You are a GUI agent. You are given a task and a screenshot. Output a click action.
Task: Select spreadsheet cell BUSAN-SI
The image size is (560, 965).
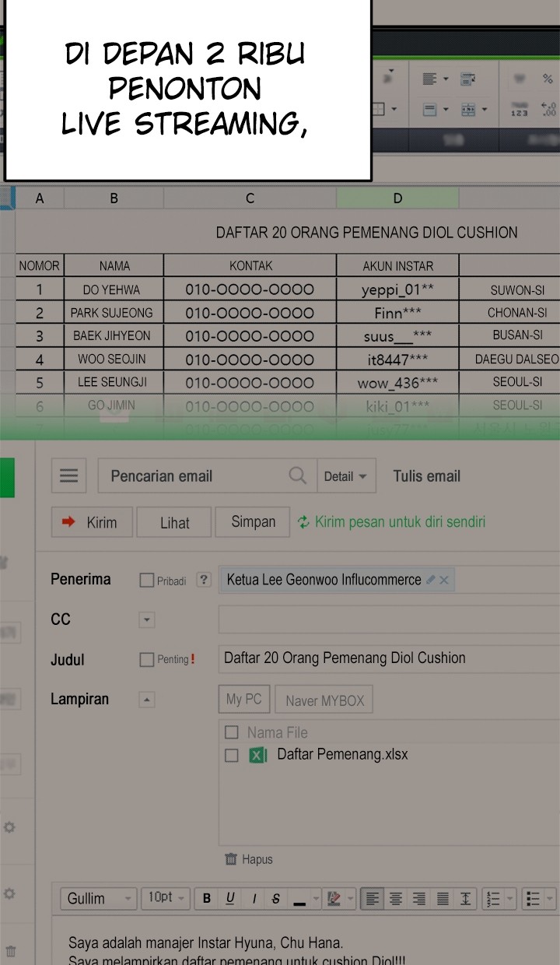coord(517,335)
